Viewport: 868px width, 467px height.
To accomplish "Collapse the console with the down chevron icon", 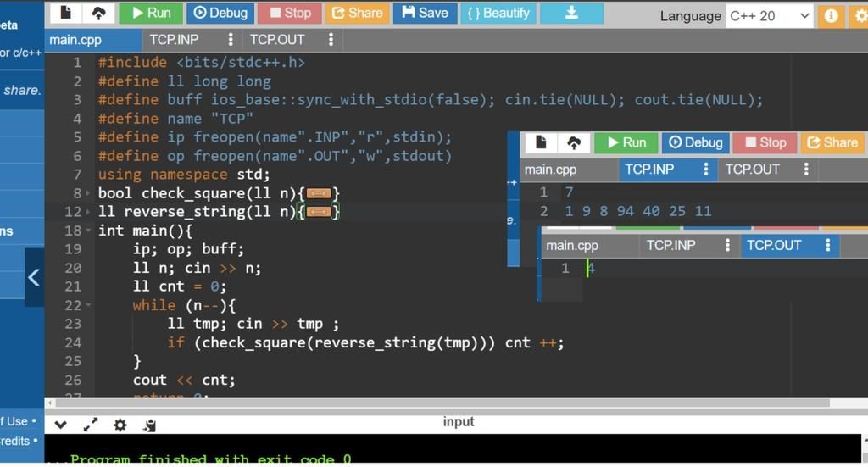I will (61, 425).
